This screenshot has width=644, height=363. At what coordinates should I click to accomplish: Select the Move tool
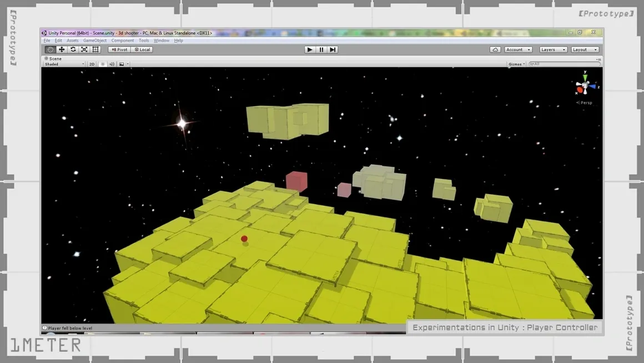tap(62, 49)
